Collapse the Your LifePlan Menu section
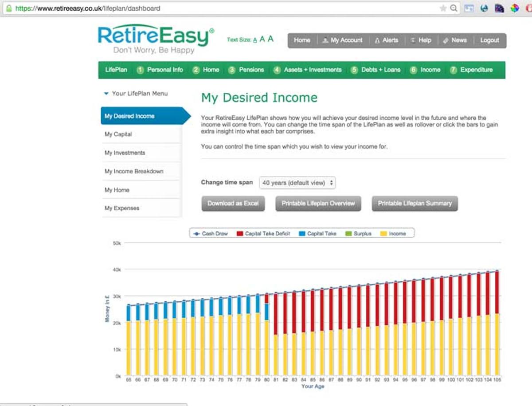The width and height of the screenshot is (532, 406). (136, 94)
